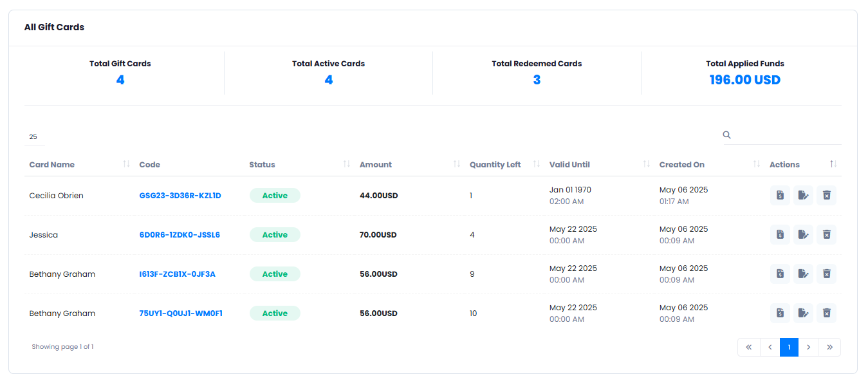Delete the Cecilia Obrien gift card
The image size is (868, 383).
click(x=827, y=195)
